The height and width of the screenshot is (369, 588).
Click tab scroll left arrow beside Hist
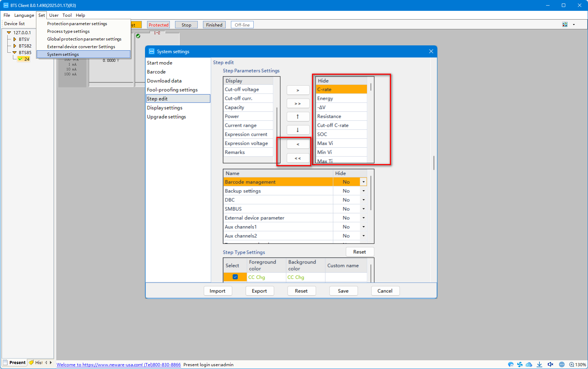coord(46,362)
